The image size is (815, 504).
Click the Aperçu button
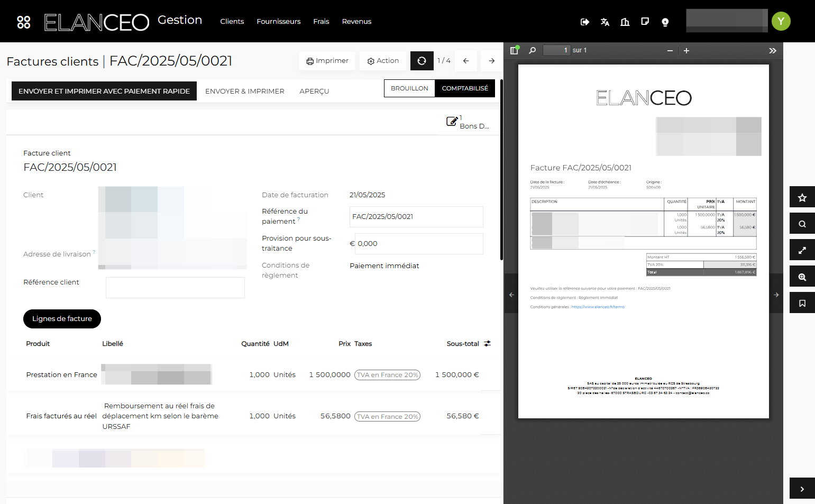[x=314, y=91]
